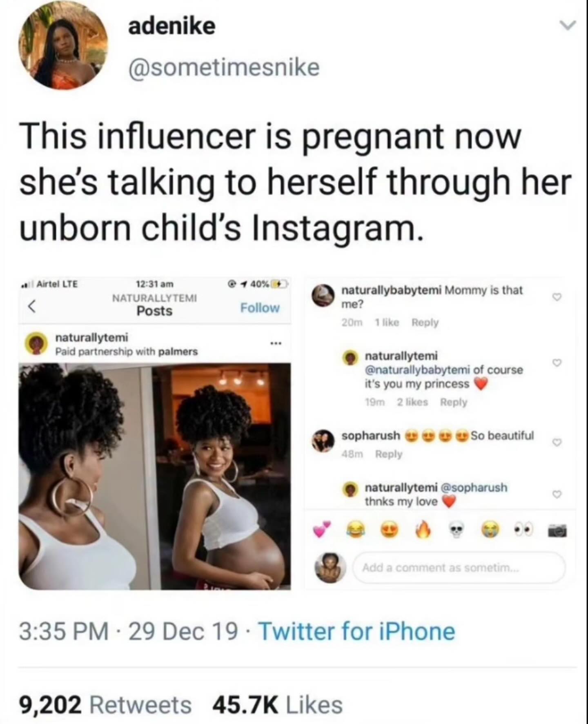Click adenike's profile picture

63,46
